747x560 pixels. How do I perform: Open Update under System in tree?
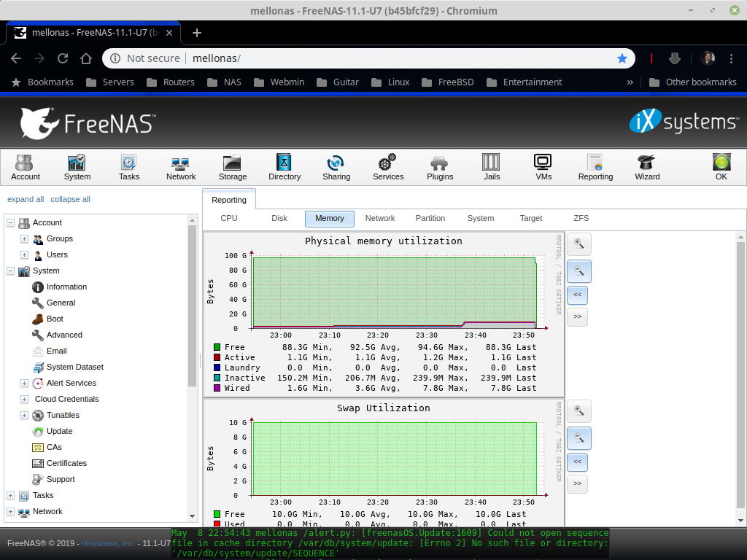tap(60, 432)
